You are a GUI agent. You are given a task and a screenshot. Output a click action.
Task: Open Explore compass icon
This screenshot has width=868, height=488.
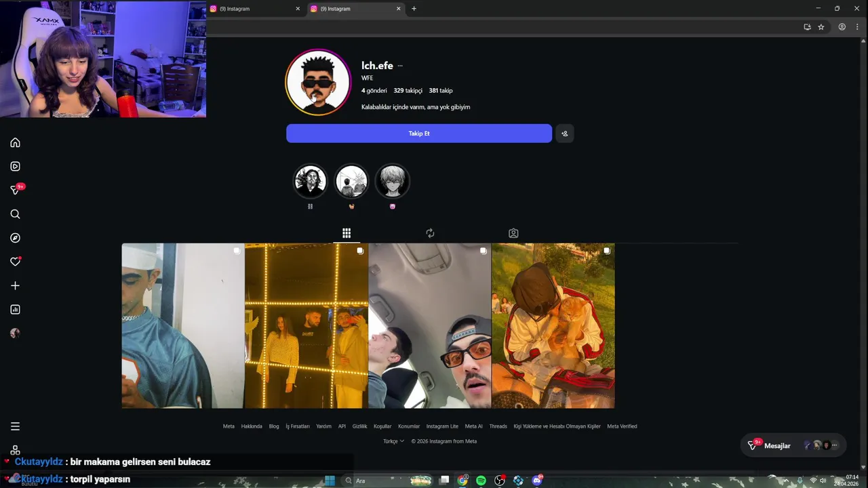pyautogui.click(x=15, y=238)
